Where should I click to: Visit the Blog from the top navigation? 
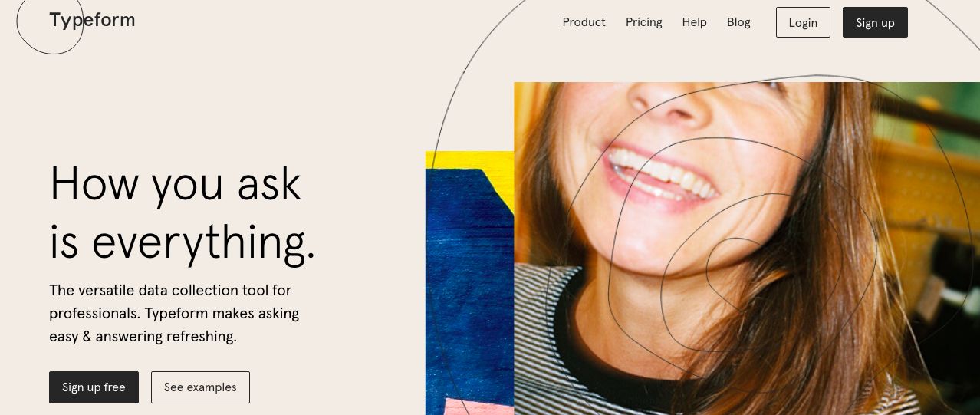[738, 22]
